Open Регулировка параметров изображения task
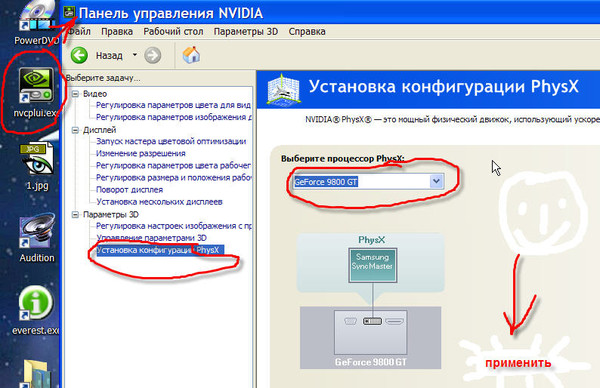 click(174, 117)
